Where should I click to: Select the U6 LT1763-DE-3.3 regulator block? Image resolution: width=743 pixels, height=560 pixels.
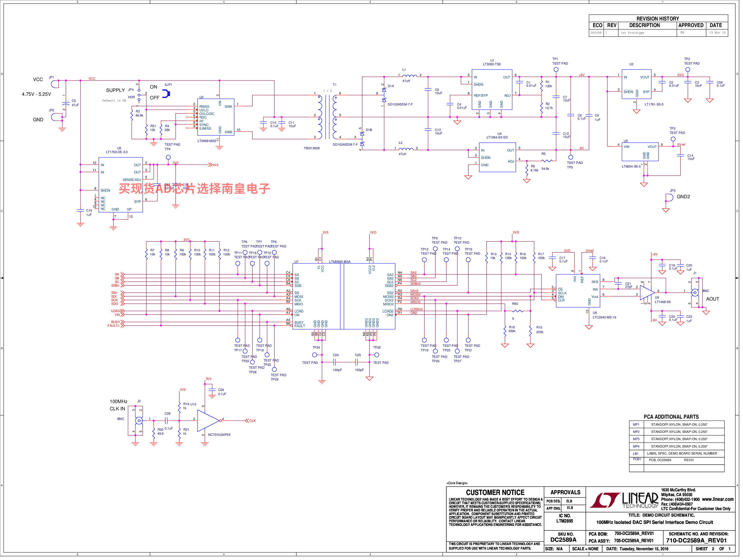[x=121, y=186]
